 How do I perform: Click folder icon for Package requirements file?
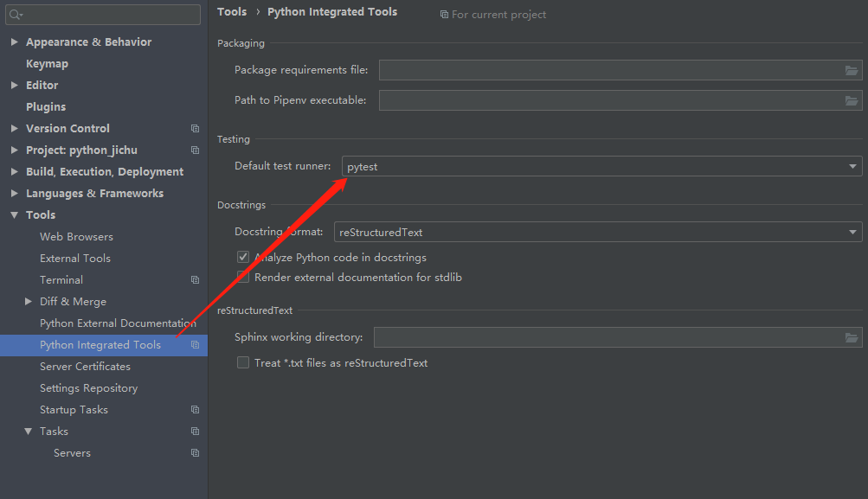[852, 70]
